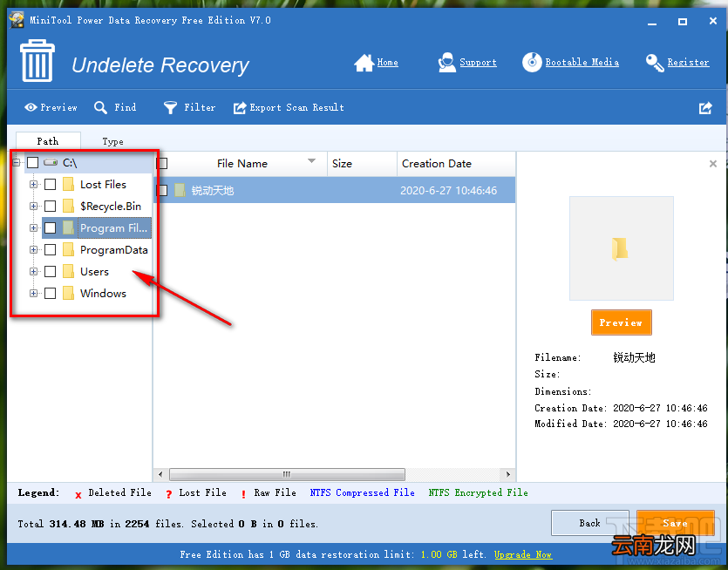Click the horizontal scrollbar thumb

pos(287,474)
